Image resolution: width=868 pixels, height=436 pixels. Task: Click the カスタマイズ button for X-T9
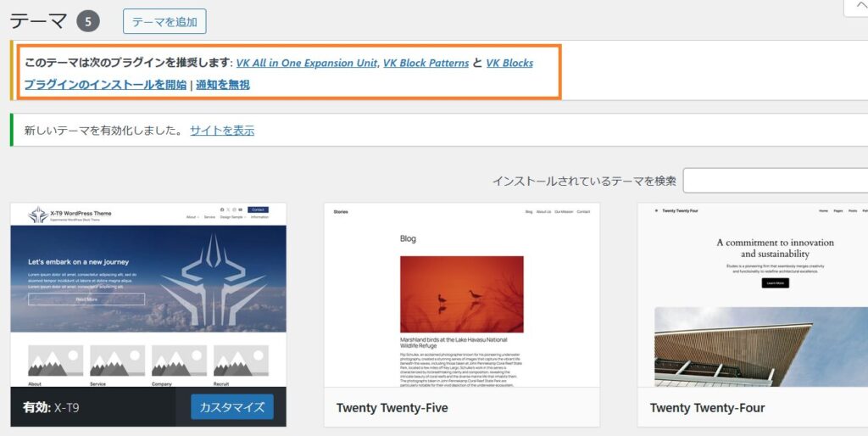pyautogui.click(x=232, y=407)
